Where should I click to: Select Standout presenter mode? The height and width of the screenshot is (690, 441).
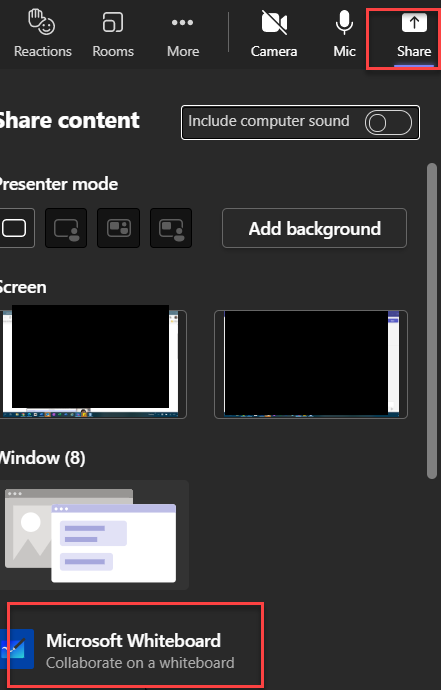click(x=66, y=228)
